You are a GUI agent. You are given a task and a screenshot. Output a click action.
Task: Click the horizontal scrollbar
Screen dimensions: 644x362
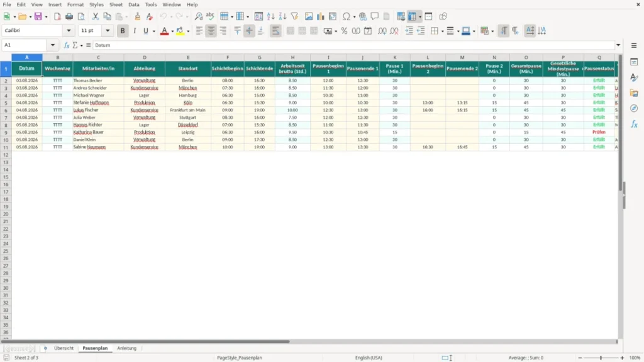[145, 341]
